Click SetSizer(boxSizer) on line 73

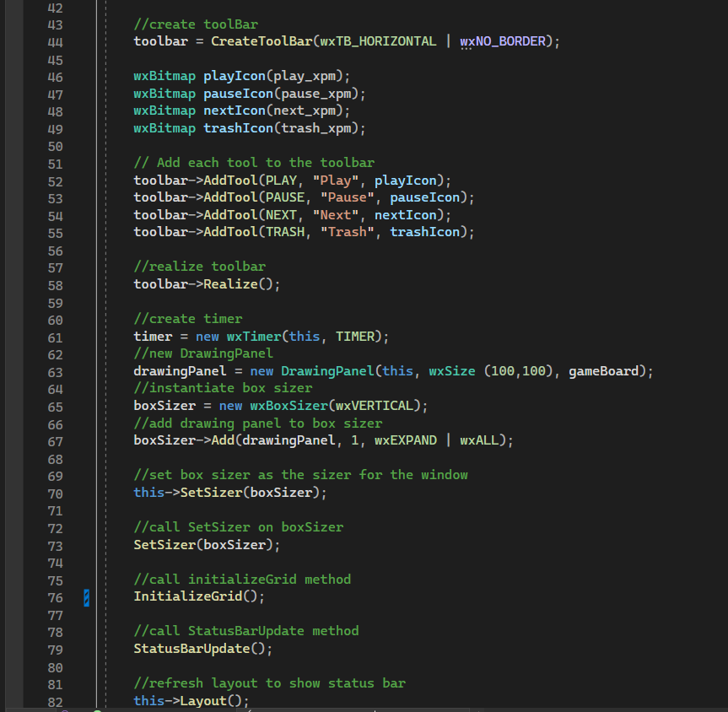pyautogui.click(x=208, y=544)
